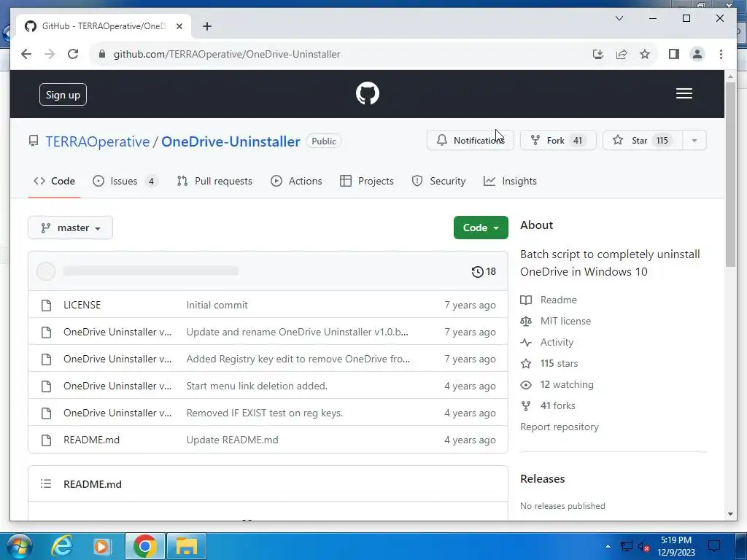Click the install/download icon in address bar
Viewport: 747px width, 560px height.
598,54
